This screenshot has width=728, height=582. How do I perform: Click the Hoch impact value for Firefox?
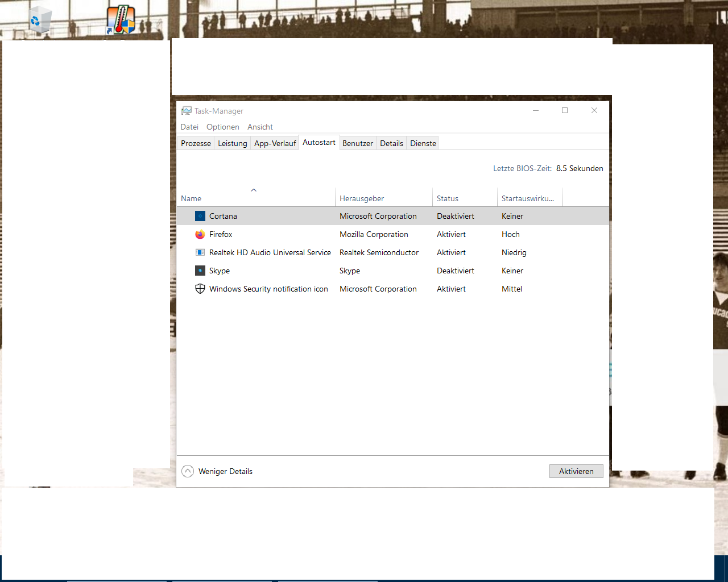tap(511, 234)
